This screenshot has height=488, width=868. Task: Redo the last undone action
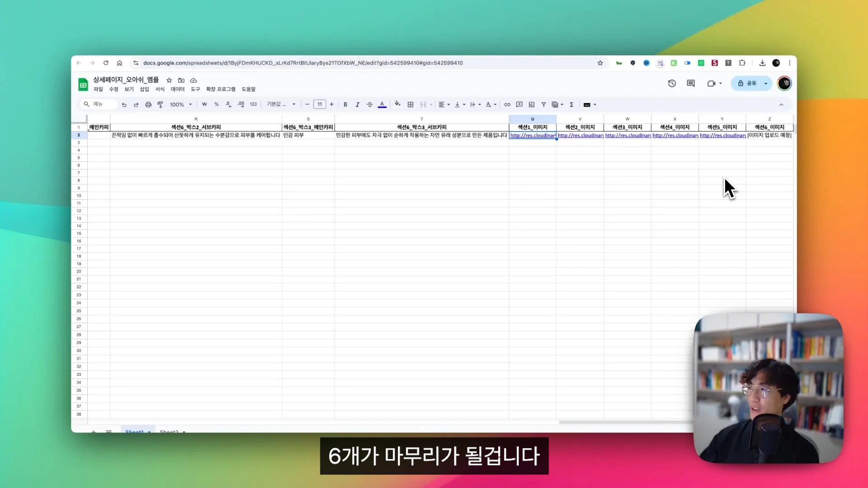136,104
